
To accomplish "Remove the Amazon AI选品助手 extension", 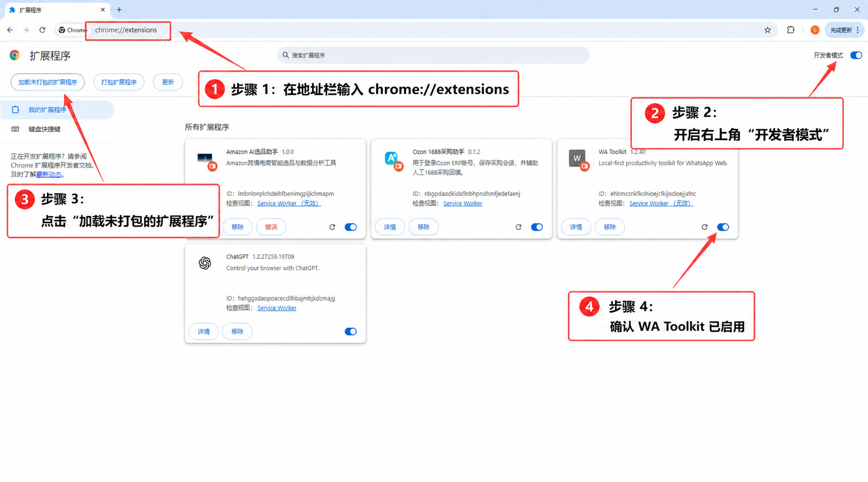I will tap(237, 227).
